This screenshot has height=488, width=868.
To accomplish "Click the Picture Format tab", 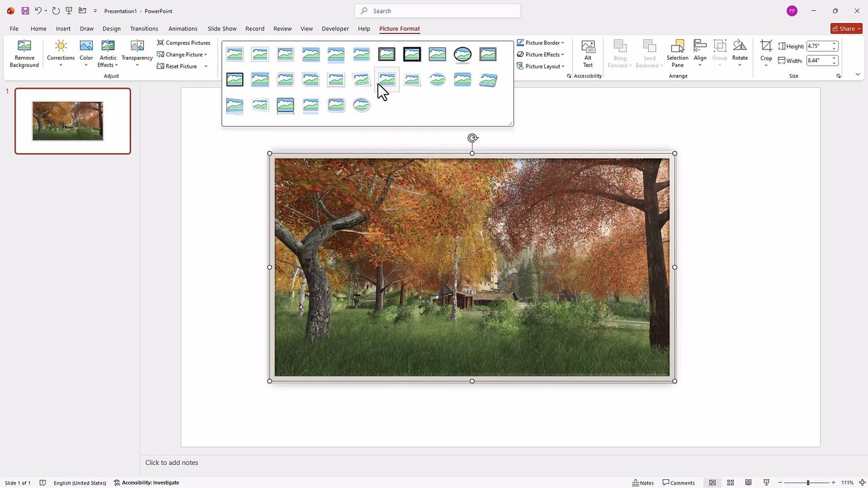I will coord(399,28).
